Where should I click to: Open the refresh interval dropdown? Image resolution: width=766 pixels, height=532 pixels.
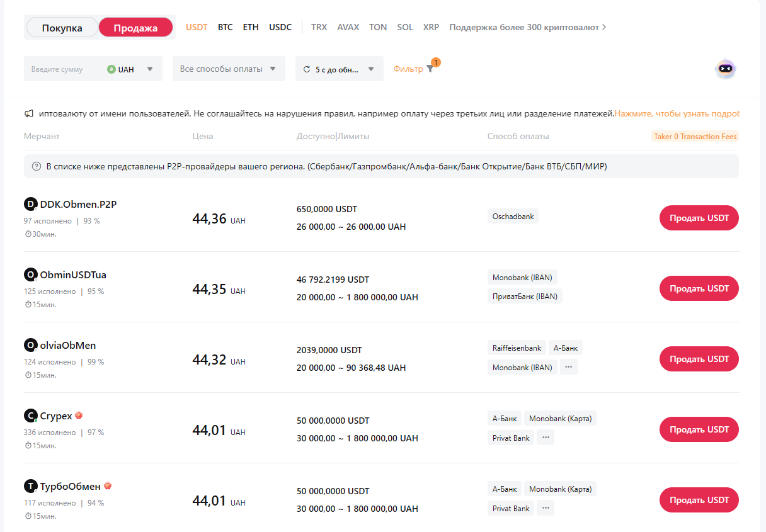[x=339, y=69]
